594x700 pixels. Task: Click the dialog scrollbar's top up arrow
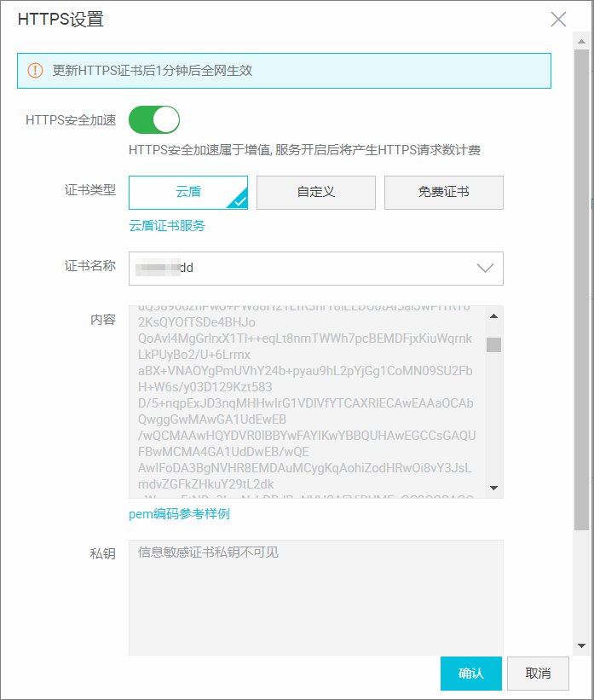[x=581, y=40]
